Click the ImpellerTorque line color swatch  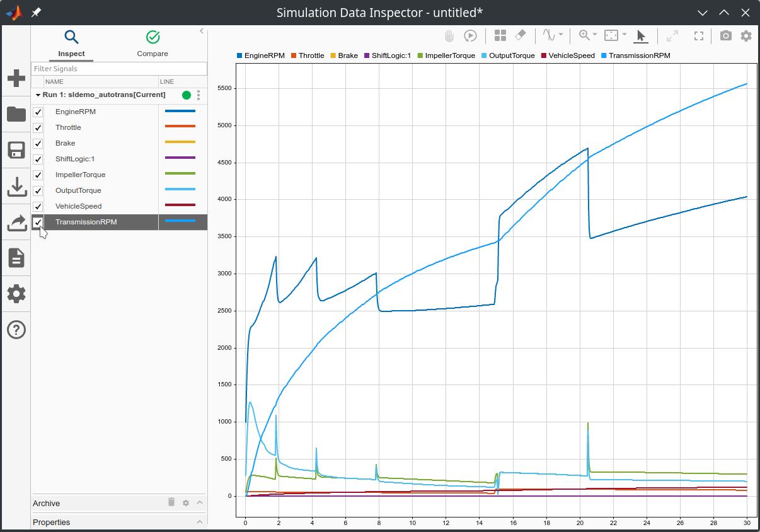pos(180,174)
